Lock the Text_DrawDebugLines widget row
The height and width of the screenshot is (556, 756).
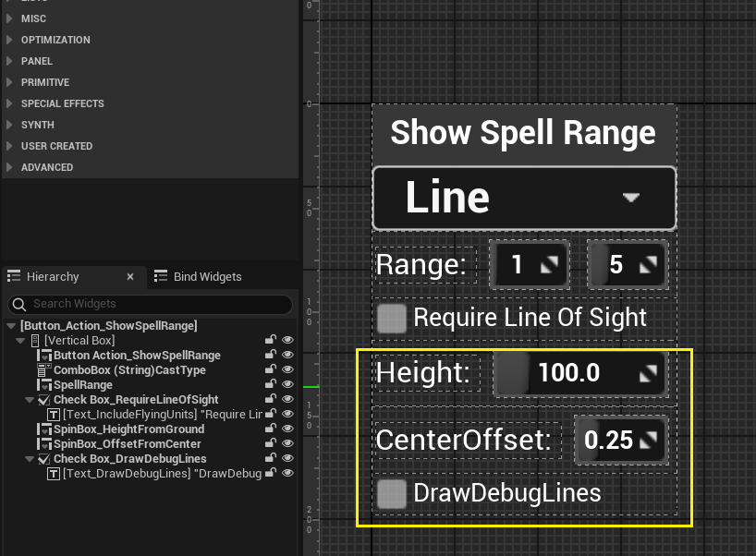(x=271, y=473)
